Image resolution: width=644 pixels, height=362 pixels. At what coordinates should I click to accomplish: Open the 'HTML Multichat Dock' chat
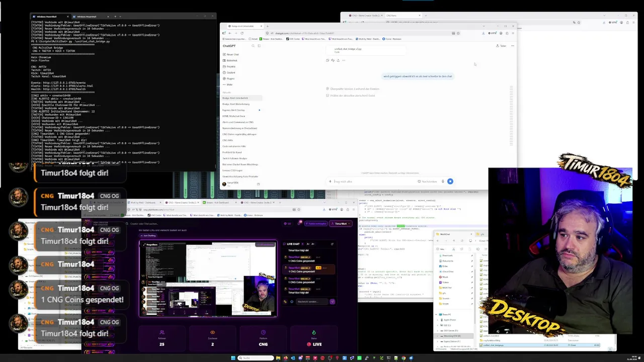233,116
